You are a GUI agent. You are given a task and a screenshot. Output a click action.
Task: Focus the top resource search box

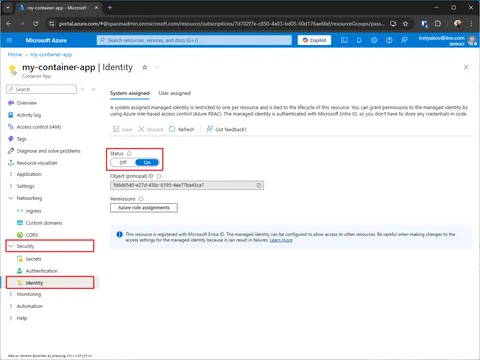click(194, 40)
